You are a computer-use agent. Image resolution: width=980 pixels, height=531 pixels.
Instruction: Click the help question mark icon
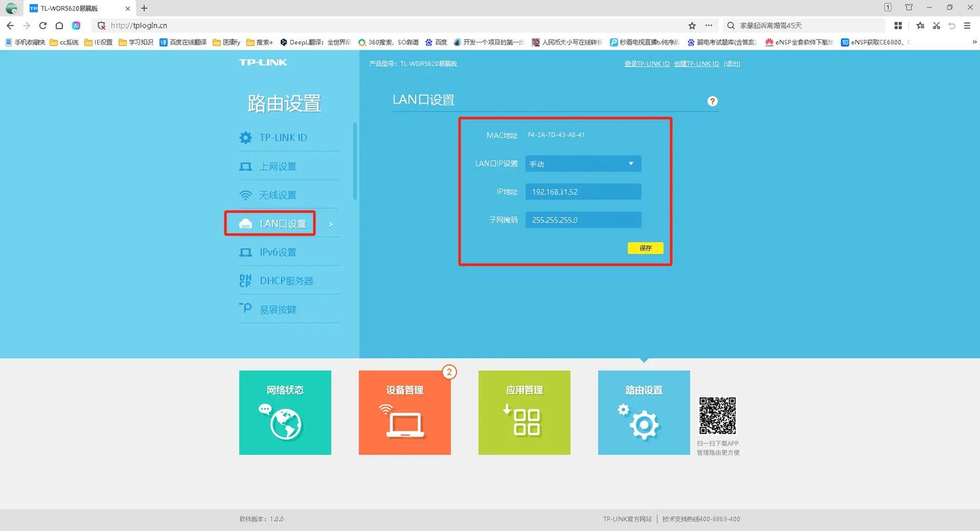[712, 101]
